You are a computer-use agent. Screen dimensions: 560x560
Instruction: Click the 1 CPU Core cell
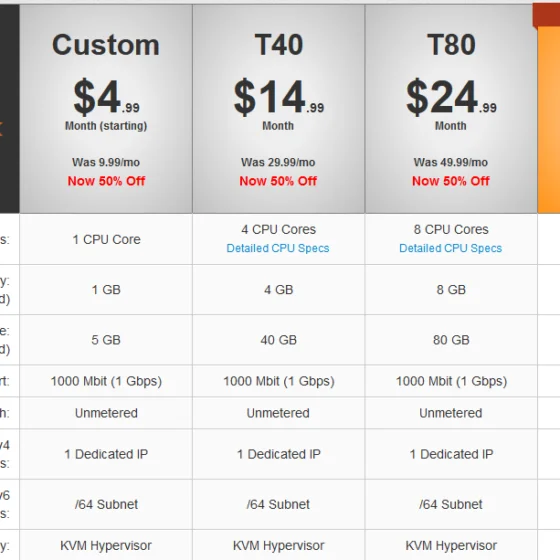tap(106, 239)
